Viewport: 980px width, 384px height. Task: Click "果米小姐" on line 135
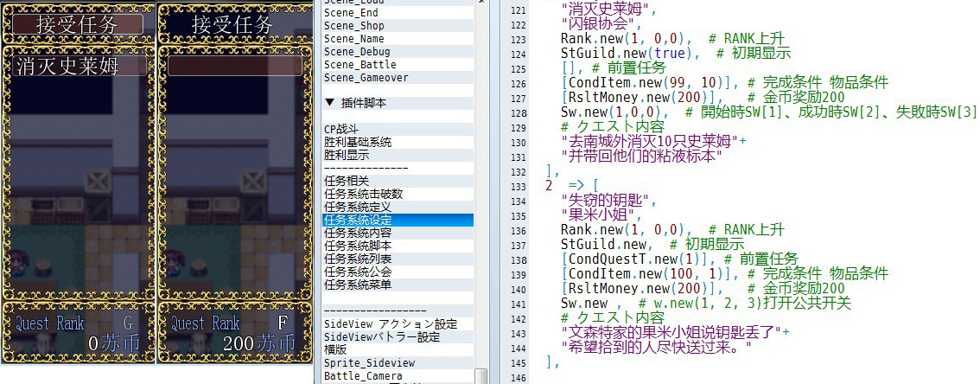click(x=598, y=214)
